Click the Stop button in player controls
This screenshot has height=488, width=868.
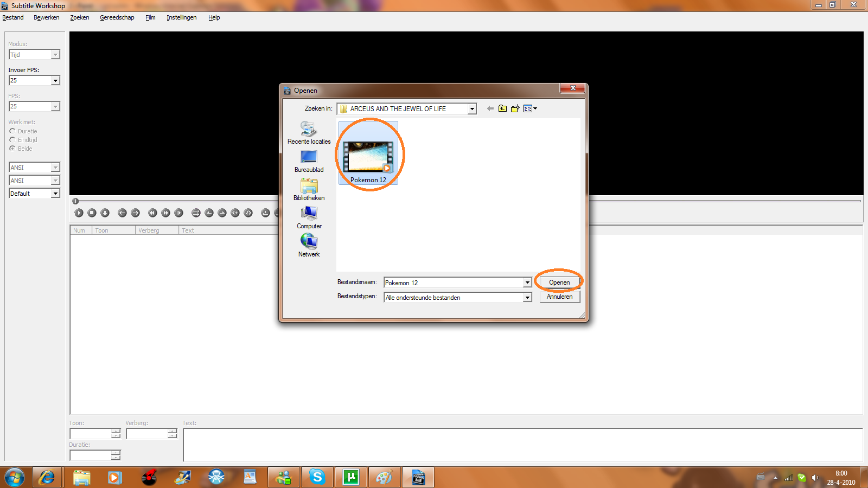pos(92,213)
